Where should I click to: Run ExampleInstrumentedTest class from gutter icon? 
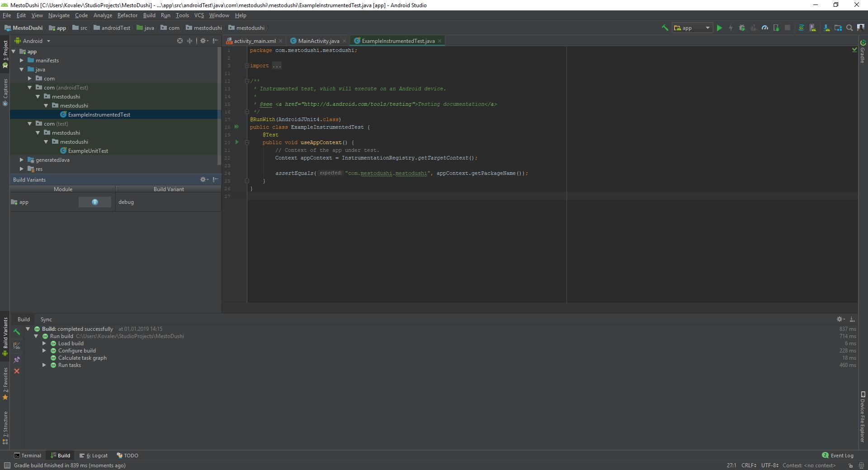(236, 127)
